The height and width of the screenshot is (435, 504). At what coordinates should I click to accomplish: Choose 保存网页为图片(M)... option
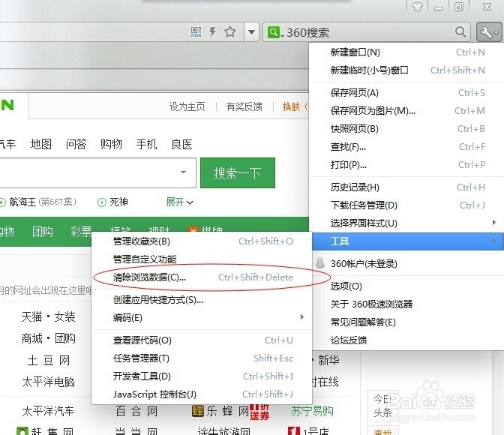(407, 110)
